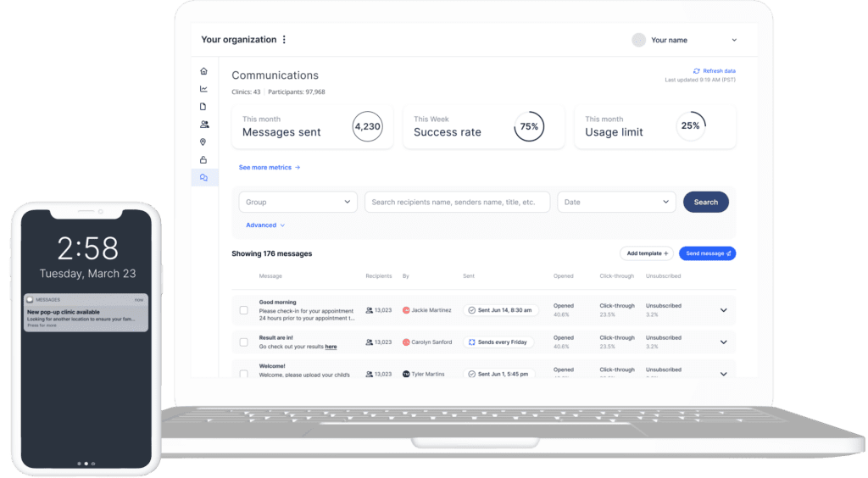Screen dimensions: 868x478
Task: Tap the New pop-up clinic notification on the phone
Action: pyautogui.click(x=86, y=313)
